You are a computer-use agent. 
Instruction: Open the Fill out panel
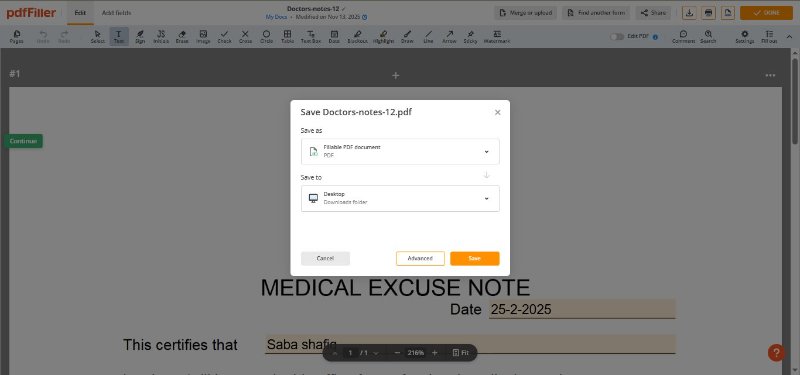coord(769,36)
